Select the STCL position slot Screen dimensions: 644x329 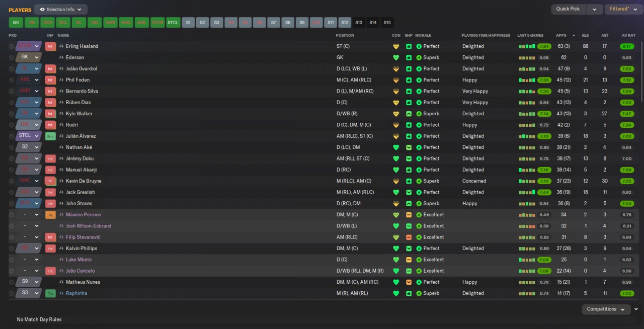pos(173,23)
